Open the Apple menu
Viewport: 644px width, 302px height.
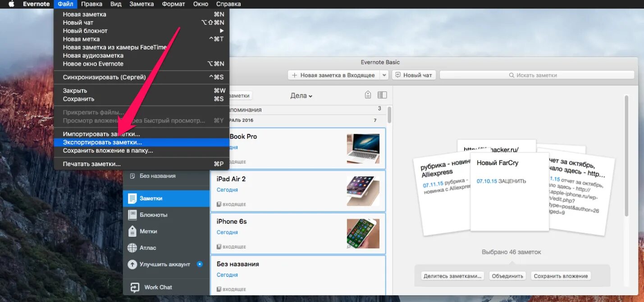point(11,4)
